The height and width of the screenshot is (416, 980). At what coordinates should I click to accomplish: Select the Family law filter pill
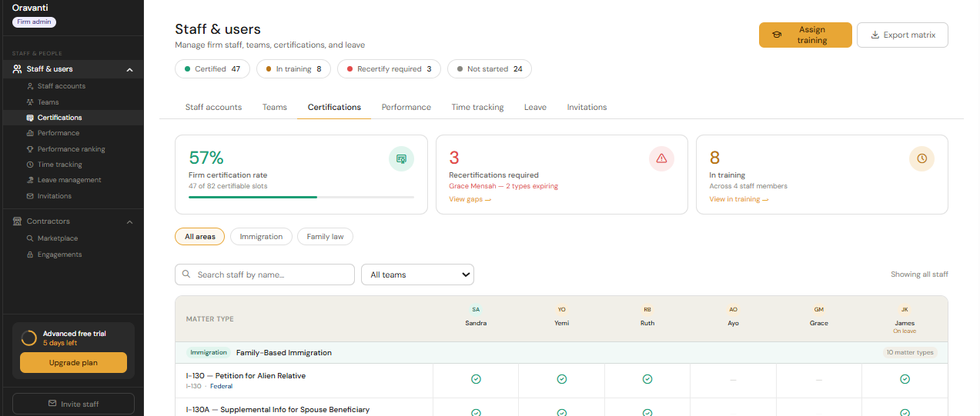pyautogui.click(x=325, y=237)
